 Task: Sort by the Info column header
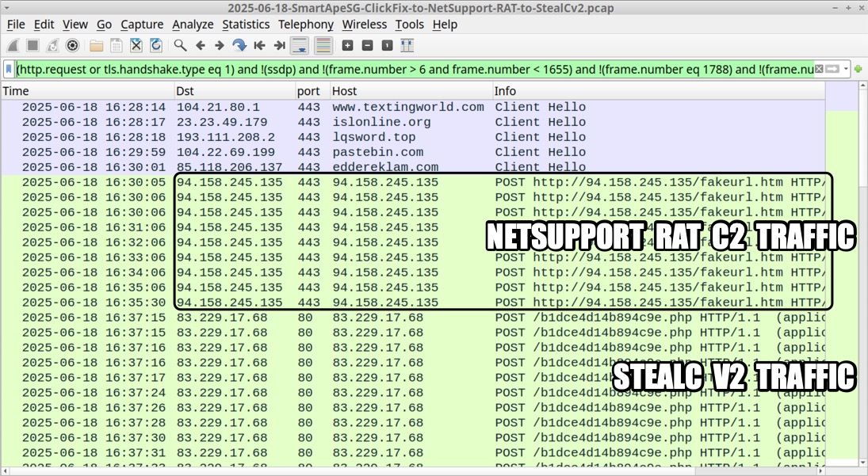(659, 90)
